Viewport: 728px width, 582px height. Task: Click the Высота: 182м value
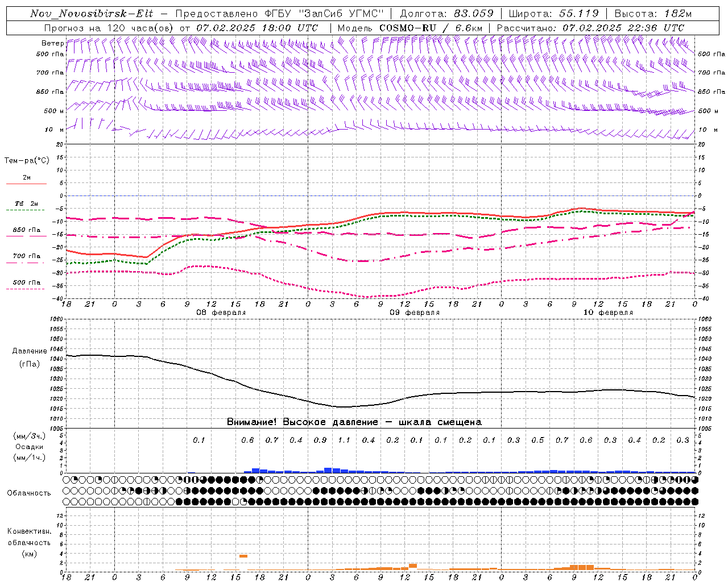[653, 14]
